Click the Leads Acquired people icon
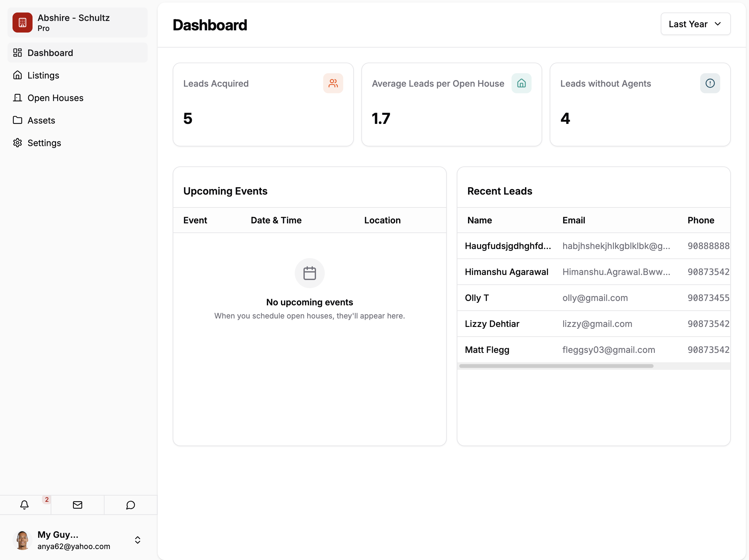The height and width of the screenshot is (560, 749). click(x=333, y=83)
